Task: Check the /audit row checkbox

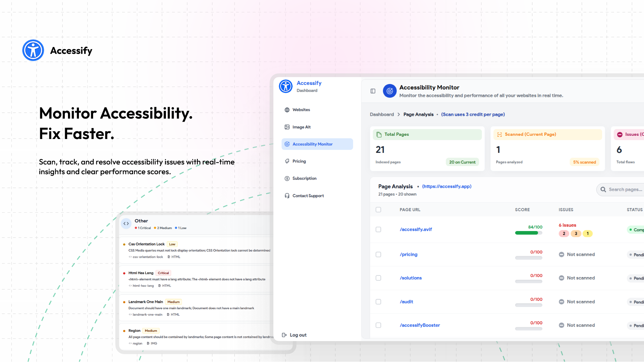Action: coord(378,302)
